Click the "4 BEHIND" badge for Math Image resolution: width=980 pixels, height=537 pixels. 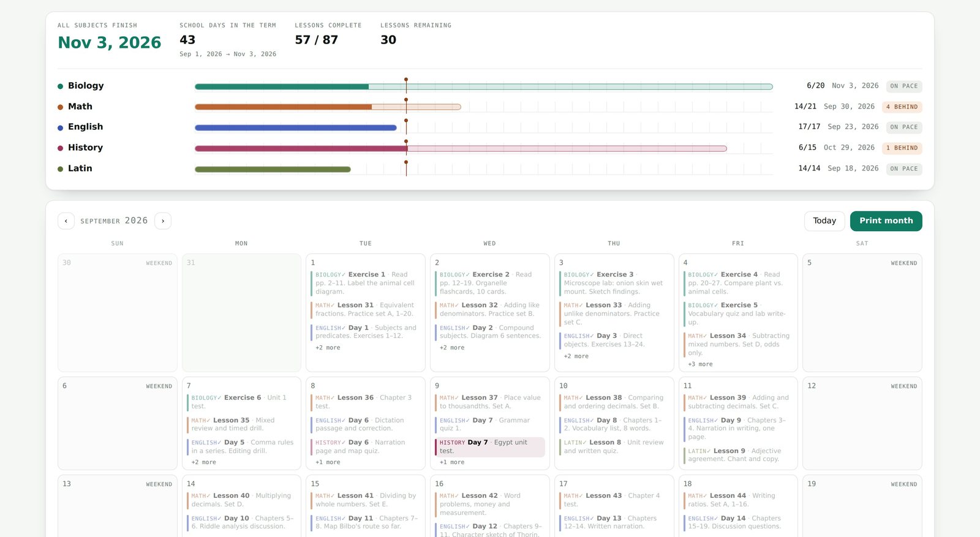tap(902, 107)
